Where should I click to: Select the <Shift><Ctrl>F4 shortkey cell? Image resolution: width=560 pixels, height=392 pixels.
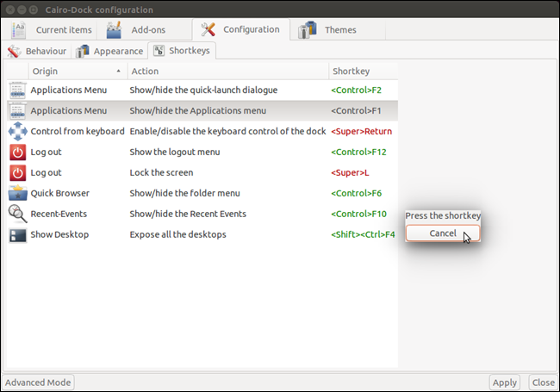click(363, 234)
